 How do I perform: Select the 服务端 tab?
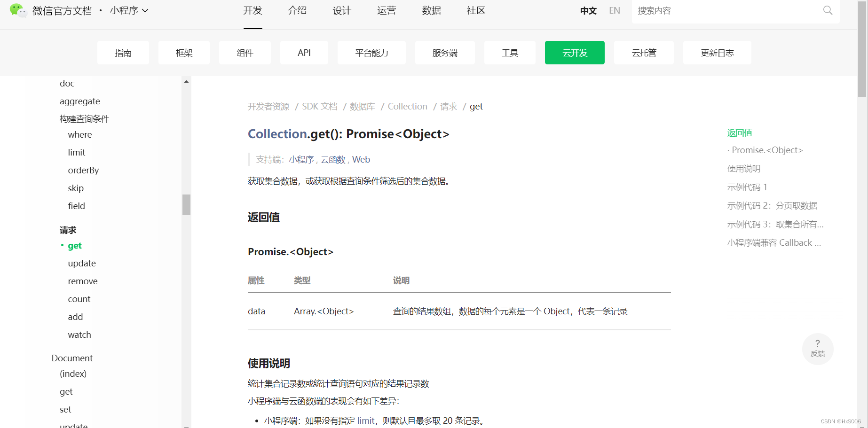[x=445, y=53]
